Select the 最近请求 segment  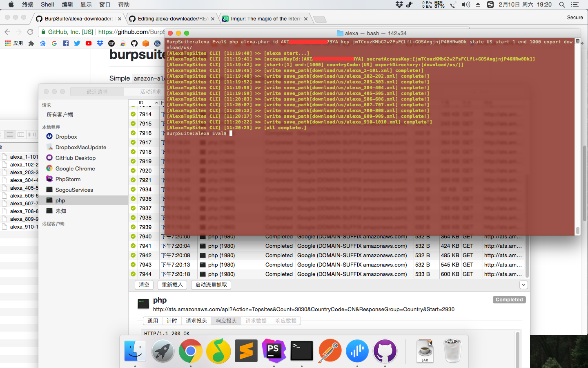[97, 92]
